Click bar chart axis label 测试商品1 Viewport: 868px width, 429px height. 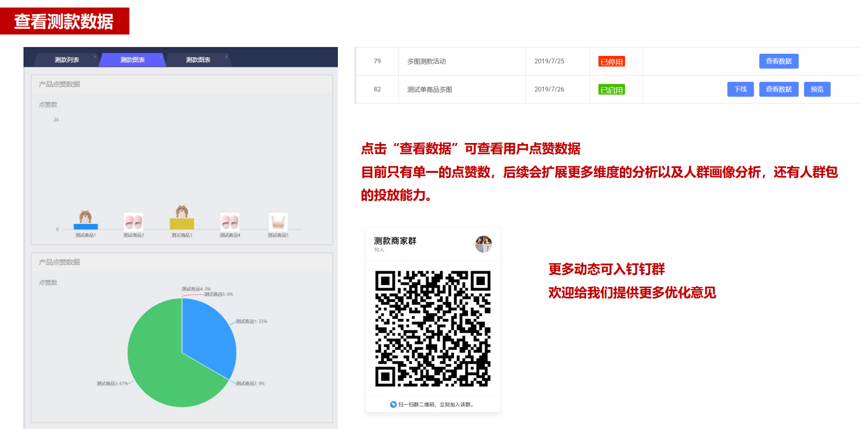click(86, 235)
